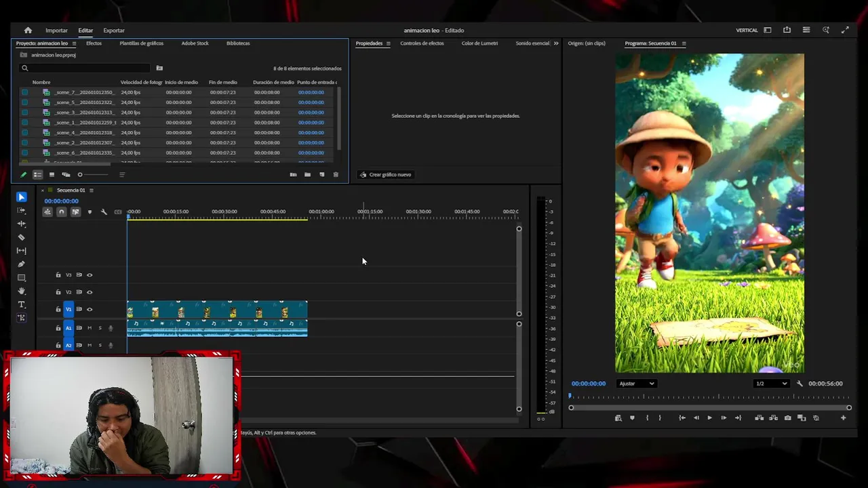Go to the Home screen icon

point(28,30)
